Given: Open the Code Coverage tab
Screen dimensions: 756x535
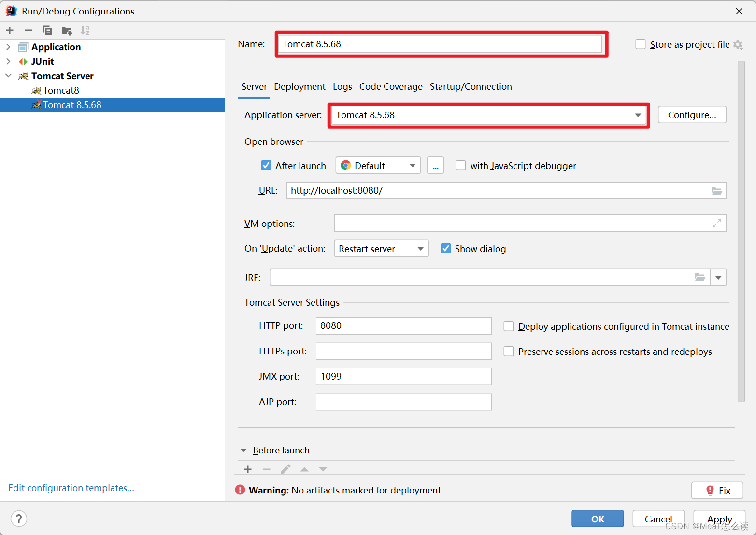Looking at the screenshot, I should click(391, 87).
